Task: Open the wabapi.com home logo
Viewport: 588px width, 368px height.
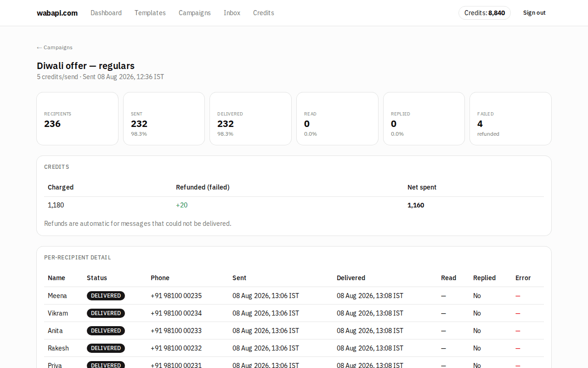Action: 57,13
